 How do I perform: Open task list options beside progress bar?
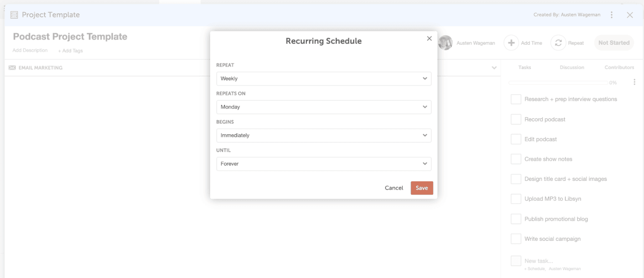(634, 82)
